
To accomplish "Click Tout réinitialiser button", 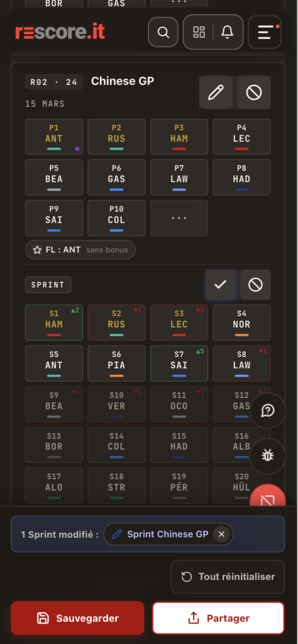I will click(228, 577).
